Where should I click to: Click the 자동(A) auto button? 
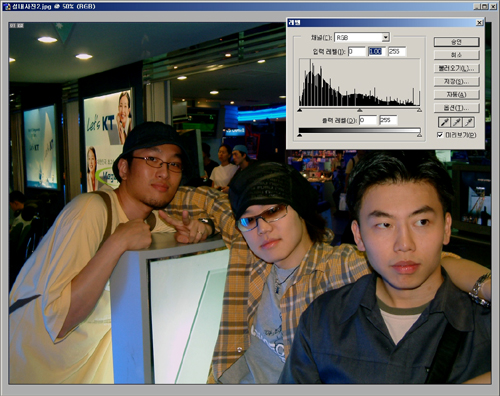[456, 94]
